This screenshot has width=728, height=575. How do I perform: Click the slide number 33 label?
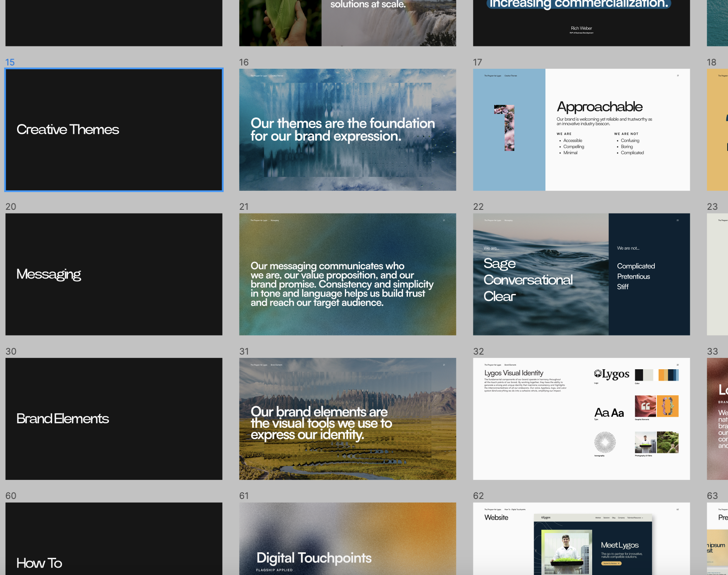[x=713, y=351]
